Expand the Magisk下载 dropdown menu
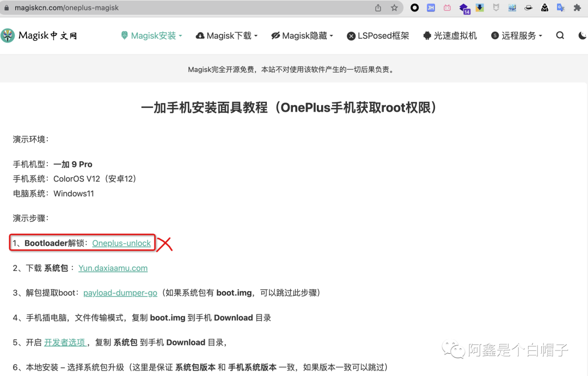This screenshot has height=376, width=588. pos(226,35)
